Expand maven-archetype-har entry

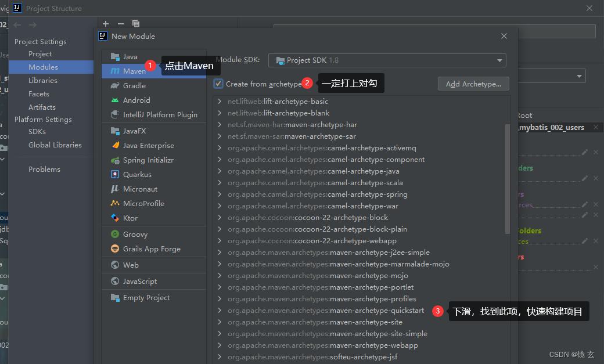pos(220,124)
